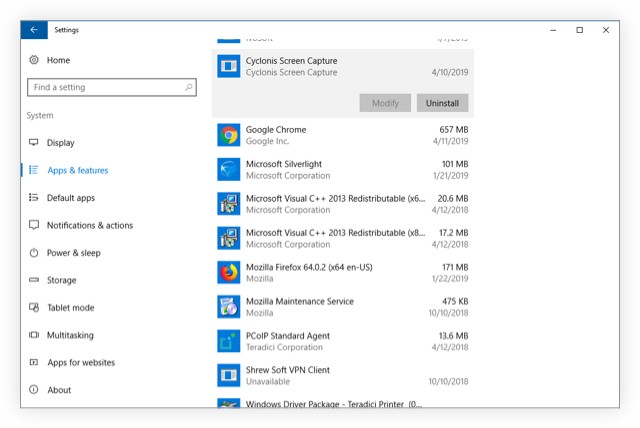The image size is (640, 428).
Task: Click the Shrew Soft VPN Client icon
Action: pos(229,375)
